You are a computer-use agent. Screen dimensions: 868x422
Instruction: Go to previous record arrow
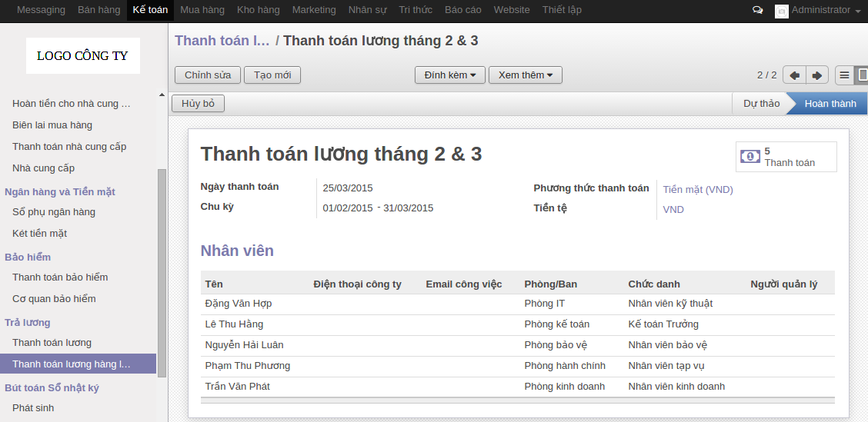pos(794,75)
